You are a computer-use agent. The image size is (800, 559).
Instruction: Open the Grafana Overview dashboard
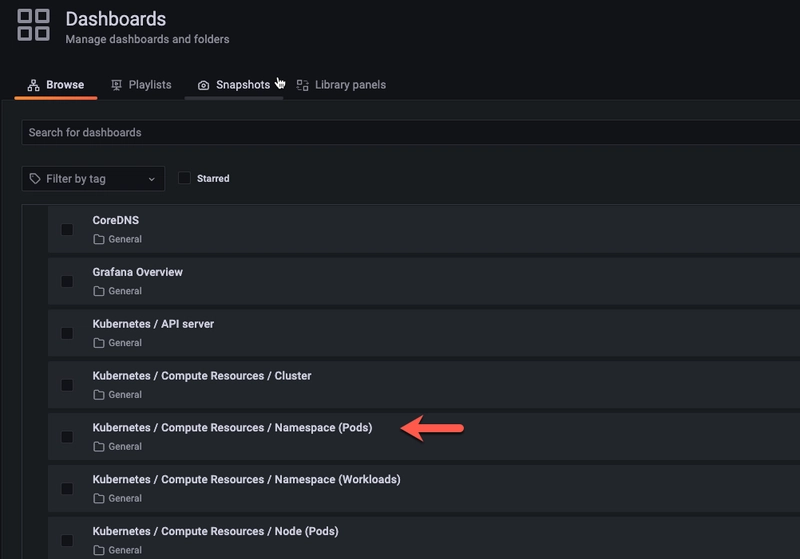138,272
